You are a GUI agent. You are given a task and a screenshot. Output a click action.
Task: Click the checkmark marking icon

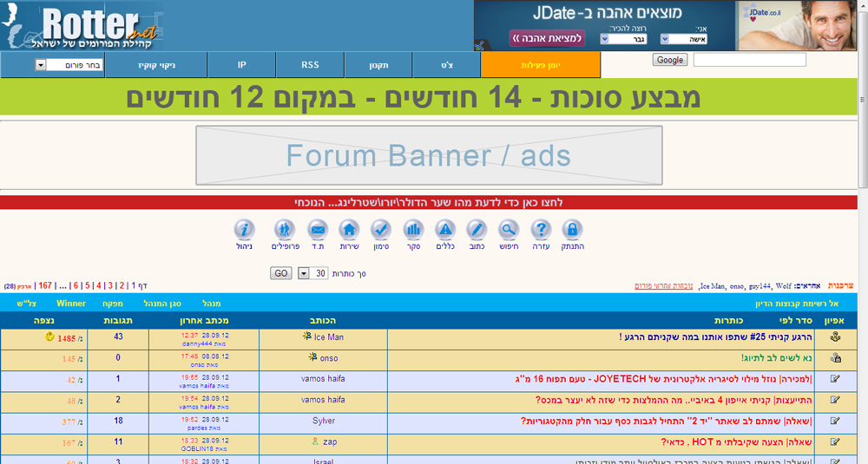(x=381, y=230)
